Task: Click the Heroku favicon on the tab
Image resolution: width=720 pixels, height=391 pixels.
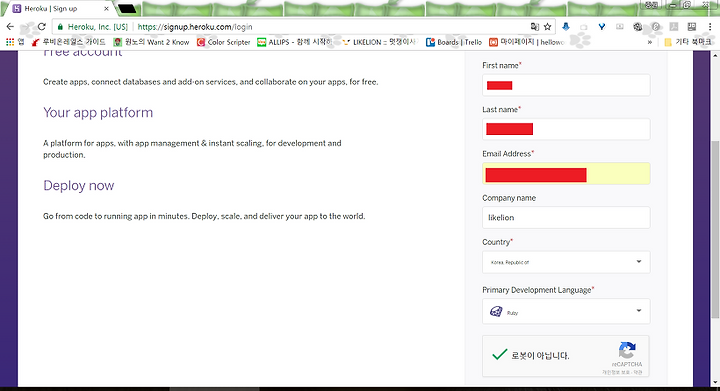Action: pyautogui.click(x=17, y=9)
